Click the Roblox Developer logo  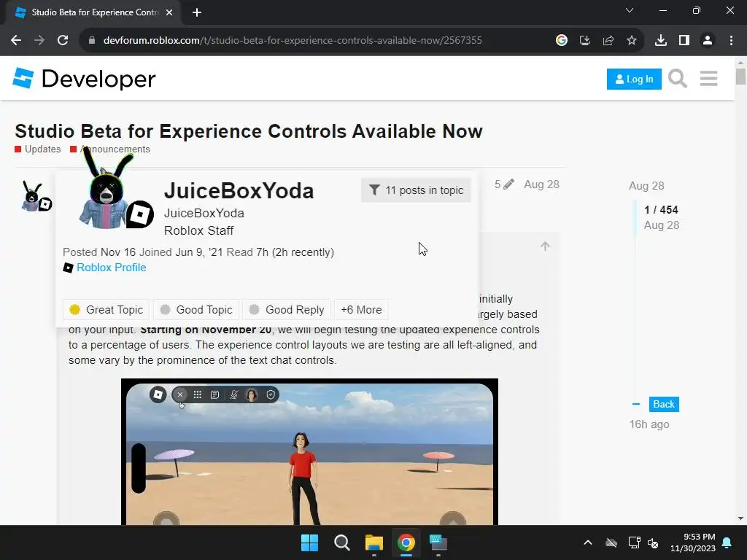pos(85,79)
